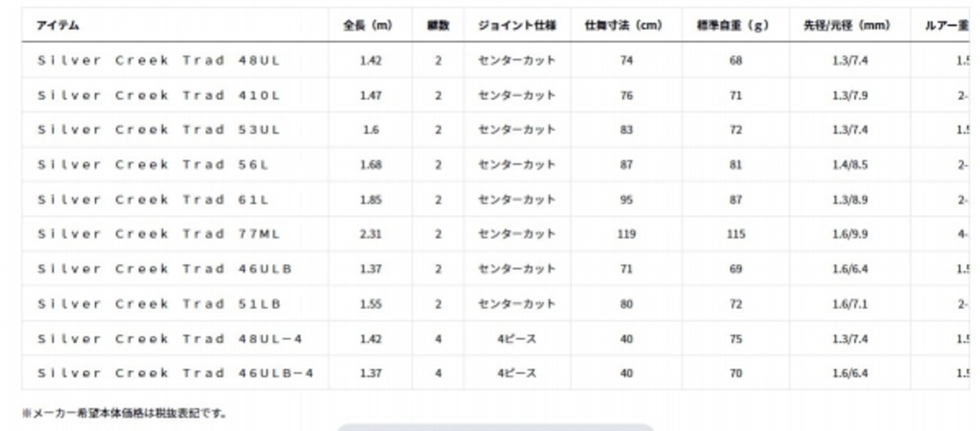Click the Silver Creek Trad 61L item
The width and height of the screenshot is (980, 431).
pos(152,200)
